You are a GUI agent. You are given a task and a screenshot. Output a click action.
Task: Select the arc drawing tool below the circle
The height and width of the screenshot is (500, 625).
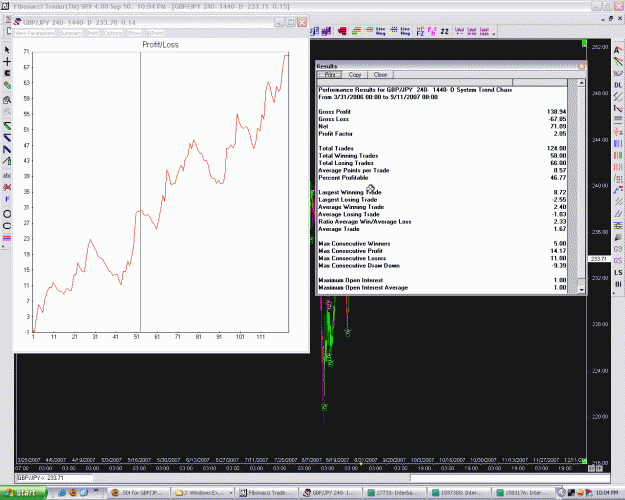pos(7,226)
